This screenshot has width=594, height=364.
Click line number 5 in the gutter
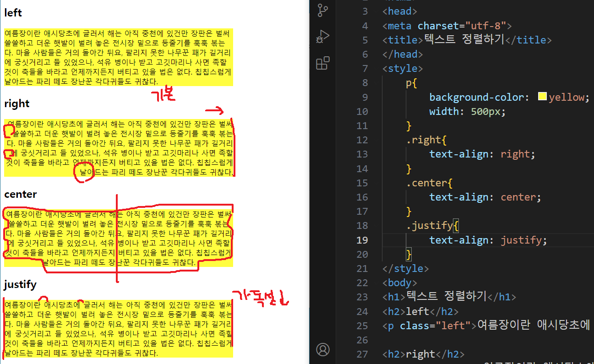coord(365,40)
